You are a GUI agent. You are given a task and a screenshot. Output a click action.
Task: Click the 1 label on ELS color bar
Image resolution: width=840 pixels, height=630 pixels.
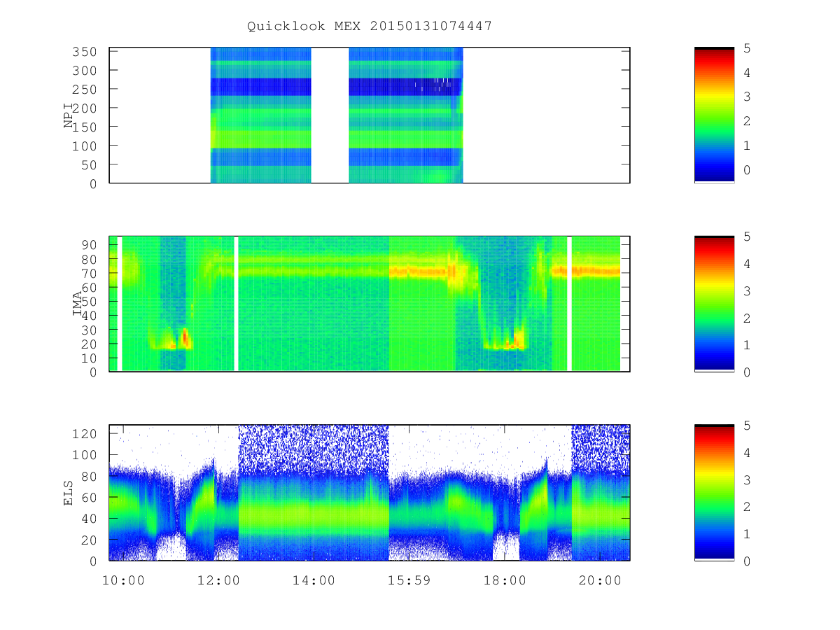pos(748,534)
